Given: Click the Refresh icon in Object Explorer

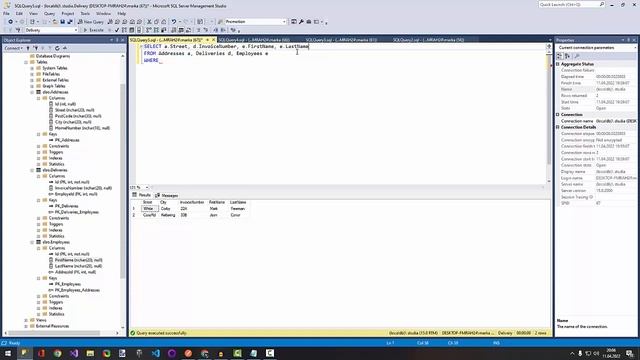Looking at the screenshot, I should point(57,48).
